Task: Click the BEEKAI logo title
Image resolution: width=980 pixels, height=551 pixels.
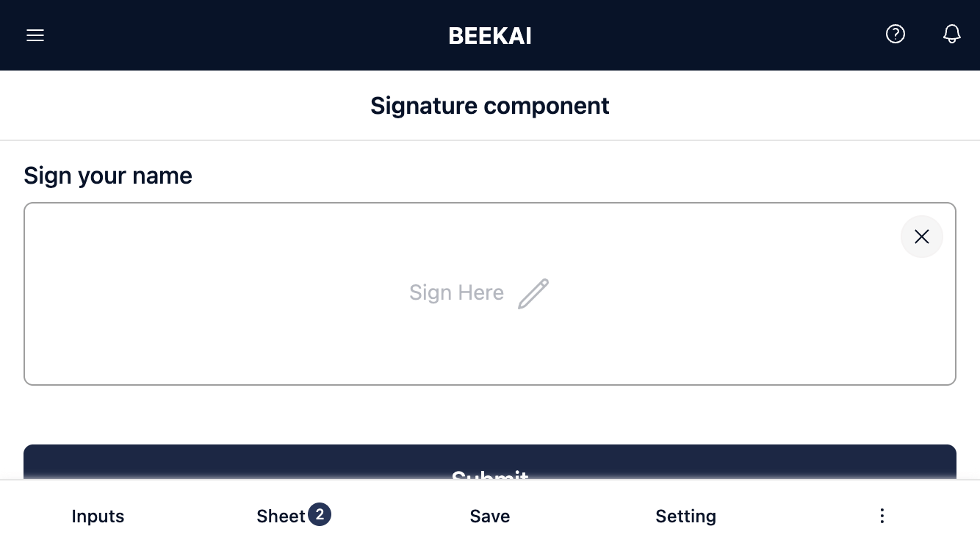Action: tap(490, 36)
